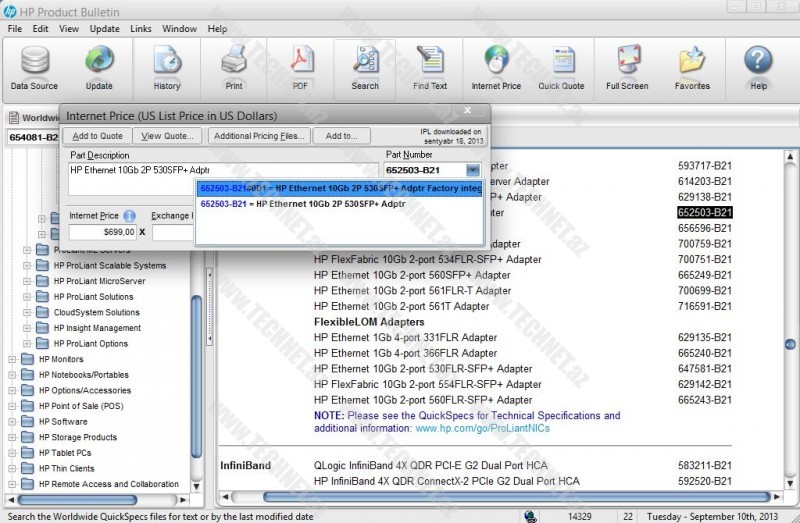Screen dimensions: 800x523
Task: Open the Links menu
Action: (141, 29)
